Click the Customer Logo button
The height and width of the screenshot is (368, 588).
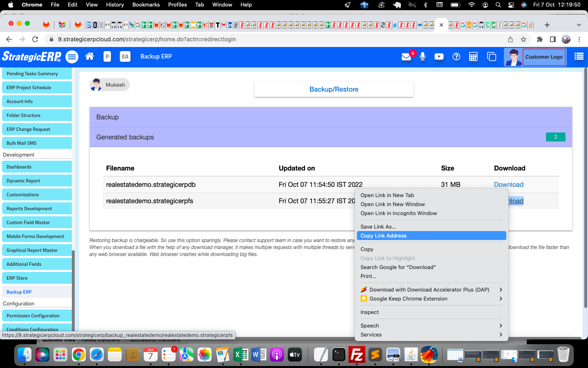[544, 57]
